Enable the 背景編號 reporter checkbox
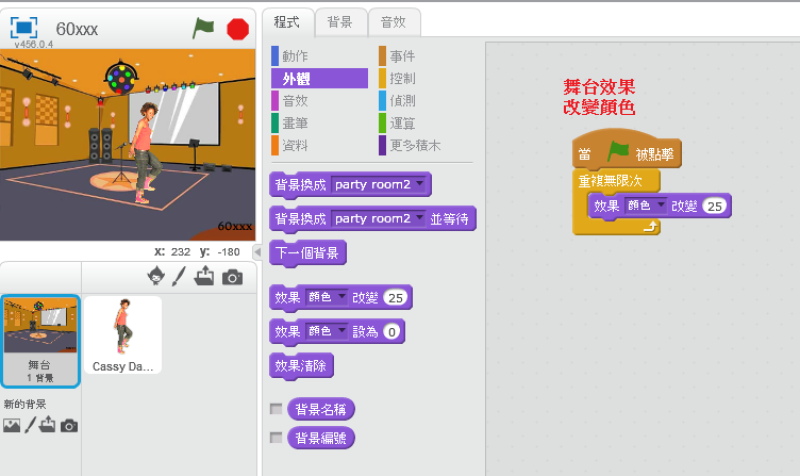The width and height of the screenshot is (800, 476). click(x=276, y=438)
